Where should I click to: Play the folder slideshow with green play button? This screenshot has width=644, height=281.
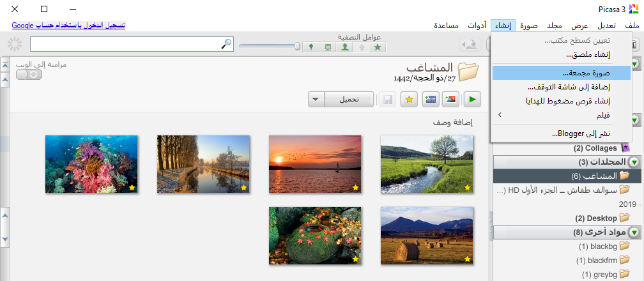pos(472,99)
